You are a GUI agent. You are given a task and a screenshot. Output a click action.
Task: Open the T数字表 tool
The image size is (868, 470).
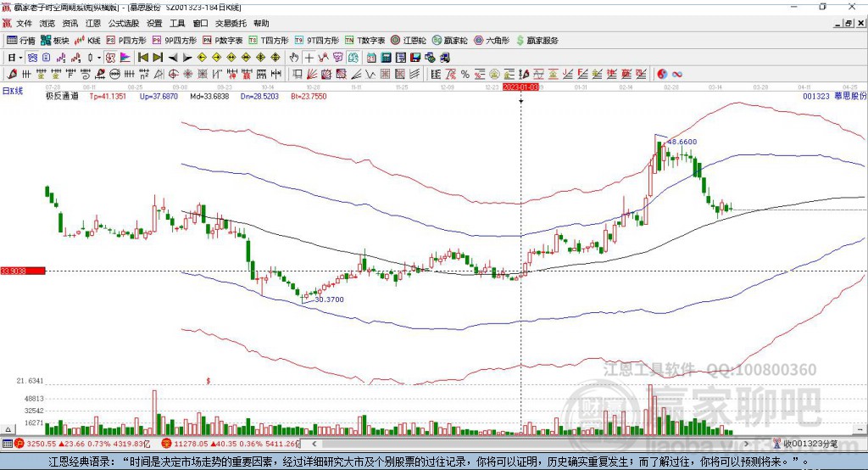coord(365,41)
